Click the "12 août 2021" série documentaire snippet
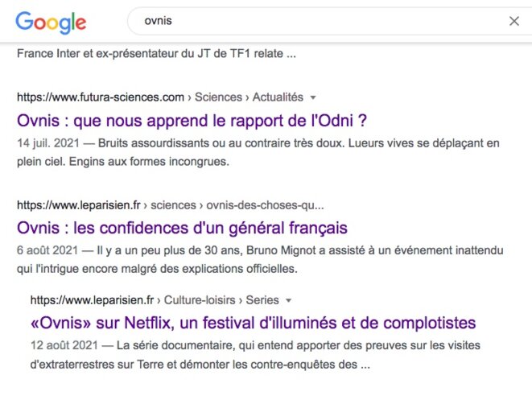 pos(255,355)
